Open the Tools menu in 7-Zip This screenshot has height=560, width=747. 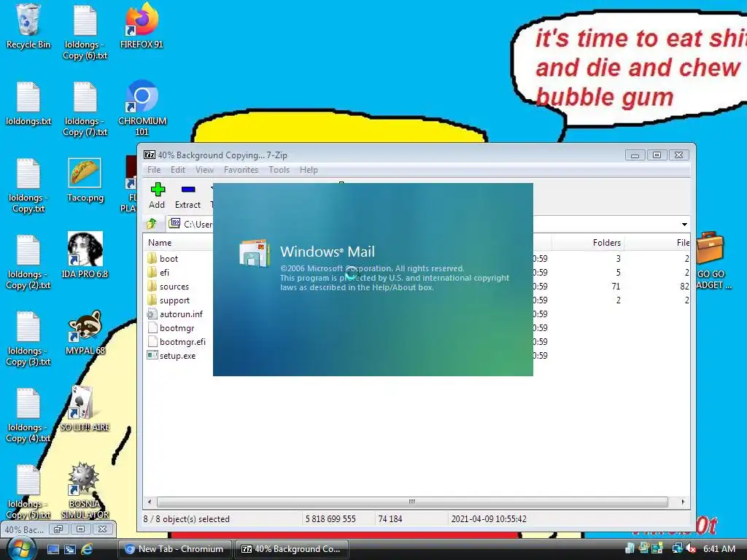279,170
